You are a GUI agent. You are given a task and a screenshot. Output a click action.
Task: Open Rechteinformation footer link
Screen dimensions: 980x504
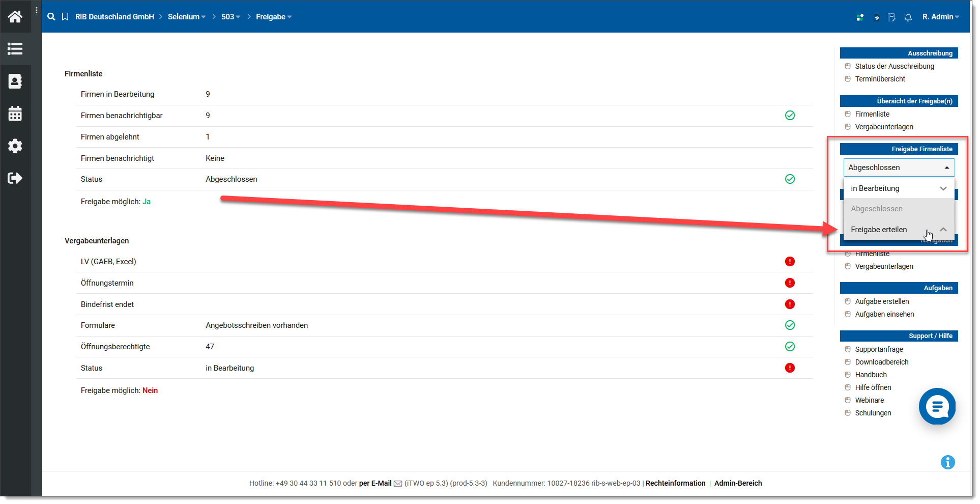(675, 483)
